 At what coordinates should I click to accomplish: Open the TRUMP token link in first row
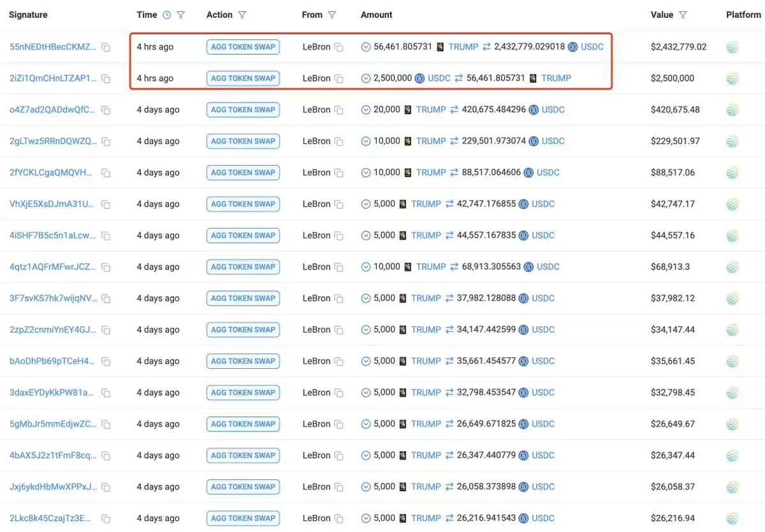pos(463,47)
